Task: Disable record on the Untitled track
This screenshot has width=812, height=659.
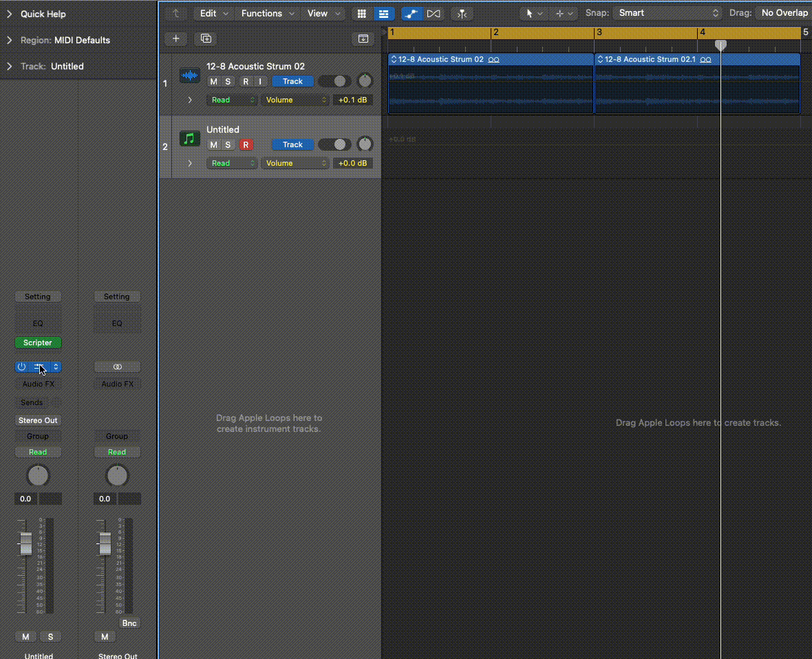Action: [246, 144]
